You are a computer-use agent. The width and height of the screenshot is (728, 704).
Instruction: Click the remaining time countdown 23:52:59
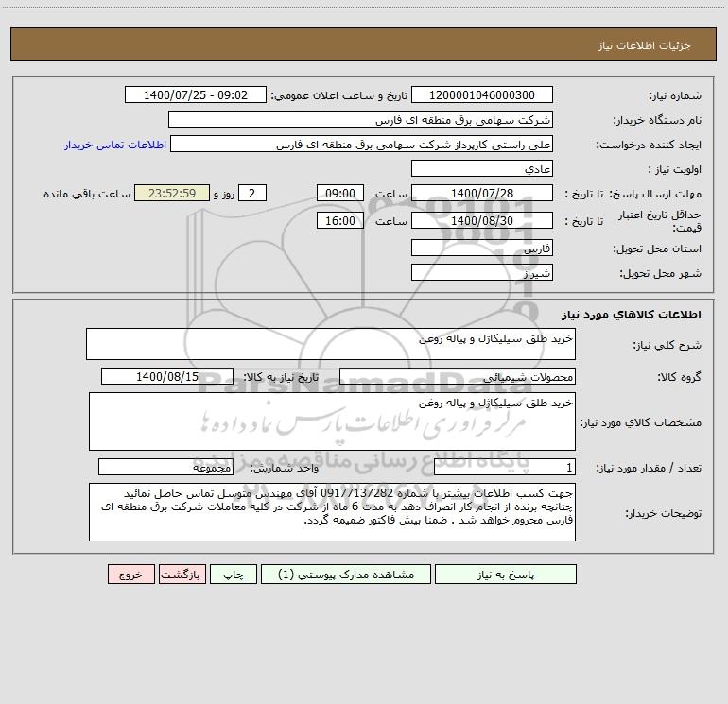pyautogui.click(x=172, y=193)
